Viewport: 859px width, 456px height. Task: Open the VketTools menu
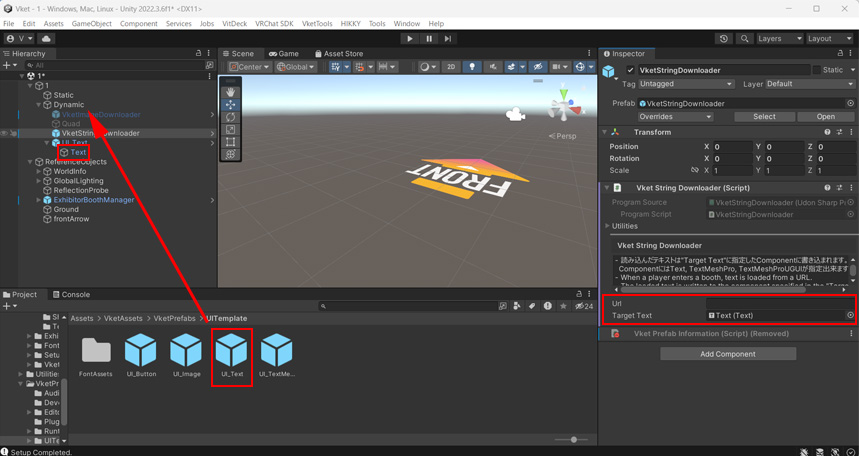tap(317, 23)
